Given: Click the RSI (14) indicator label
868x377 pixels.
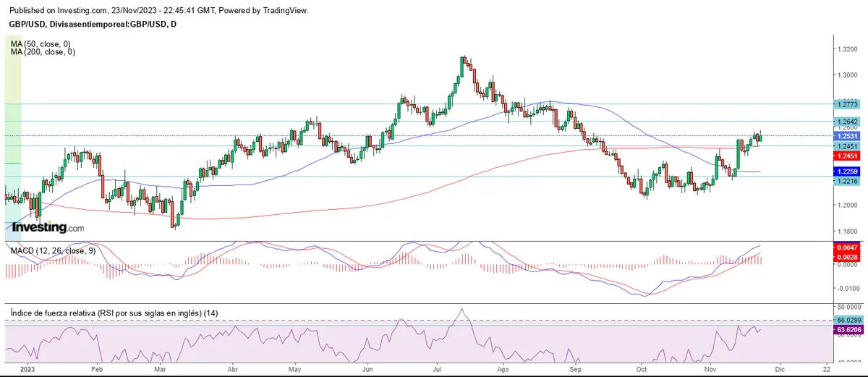Looking at the screenshot, I should [x=114, y=313].
